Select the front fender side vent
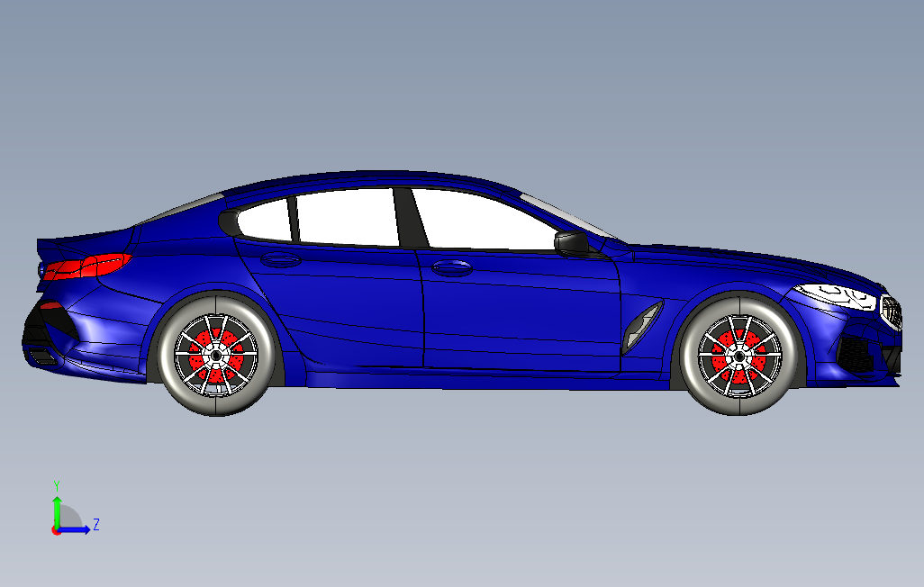The width and height of the screenshot is (924, 587). click(x=642, y=327)
